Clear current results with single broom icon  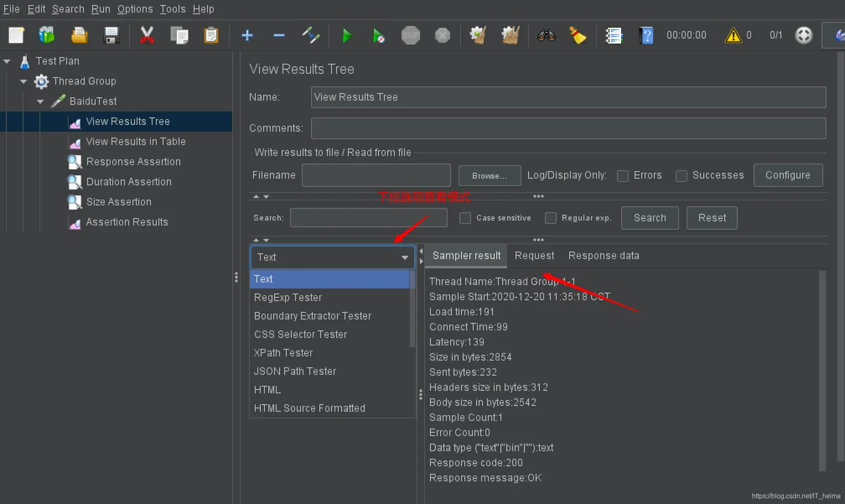click(478, 35)
